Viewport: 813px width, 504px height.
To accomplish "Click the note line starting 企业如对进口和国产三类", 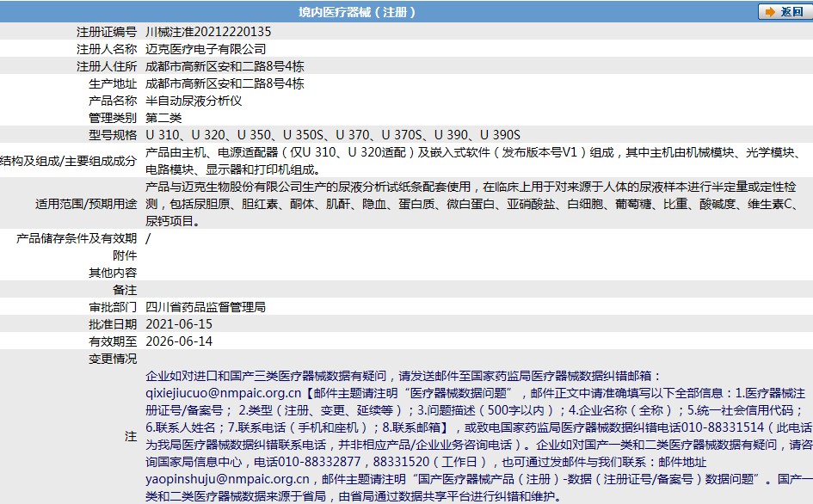I will pos(403,376).
